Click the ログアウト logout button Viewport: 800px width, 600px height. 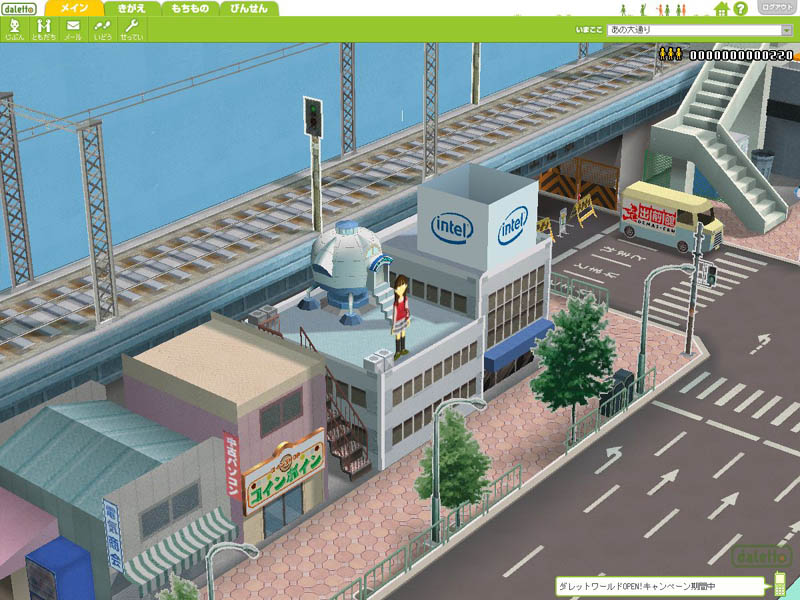coord(777,7)
